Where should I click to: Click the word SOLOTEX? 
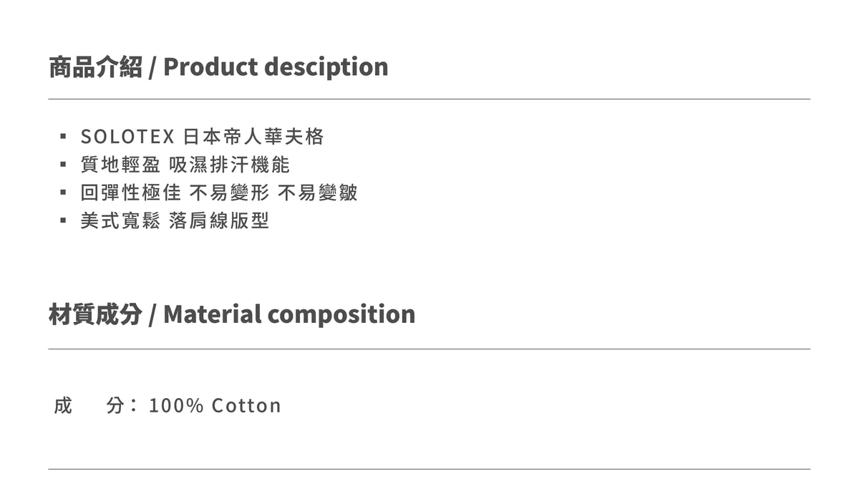pos(128,136)
